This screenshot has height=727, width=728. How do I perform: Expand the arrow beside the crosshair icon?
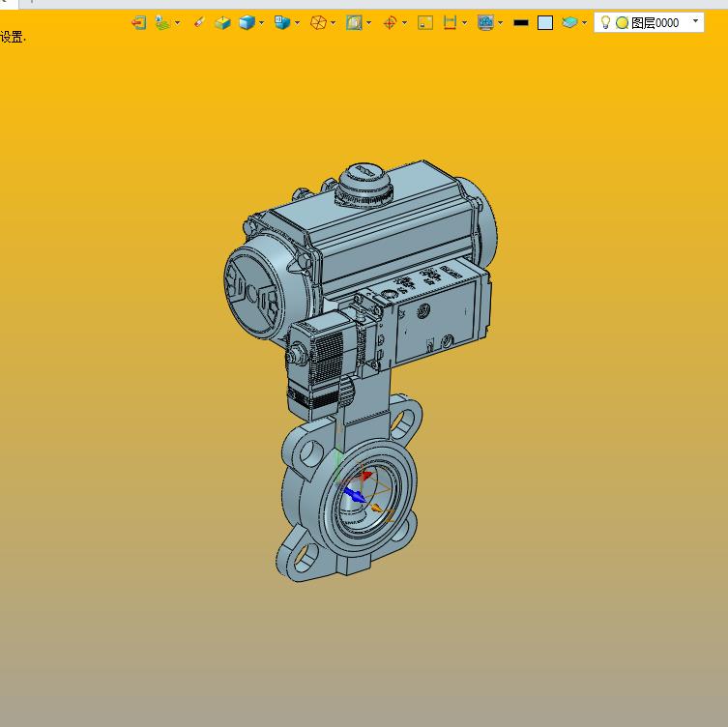coord(405,23)
